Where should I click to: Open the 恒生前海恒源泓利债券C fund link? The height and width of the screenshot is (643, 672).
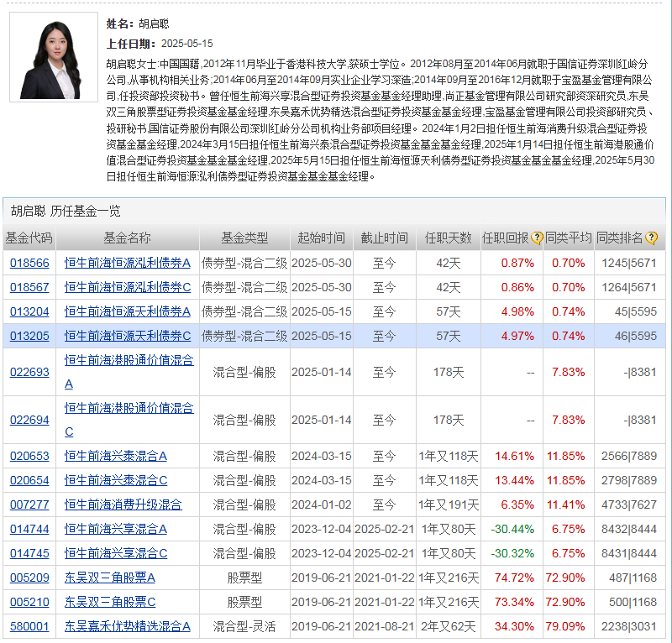(x=128, y=287)
